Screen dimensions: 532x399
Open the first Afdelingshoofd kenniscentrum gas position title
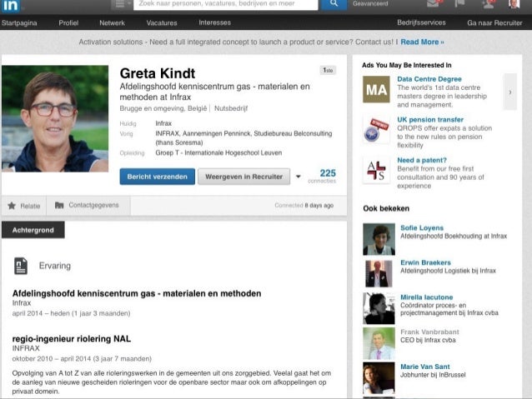pyautogui.click(x=137, y=293)
